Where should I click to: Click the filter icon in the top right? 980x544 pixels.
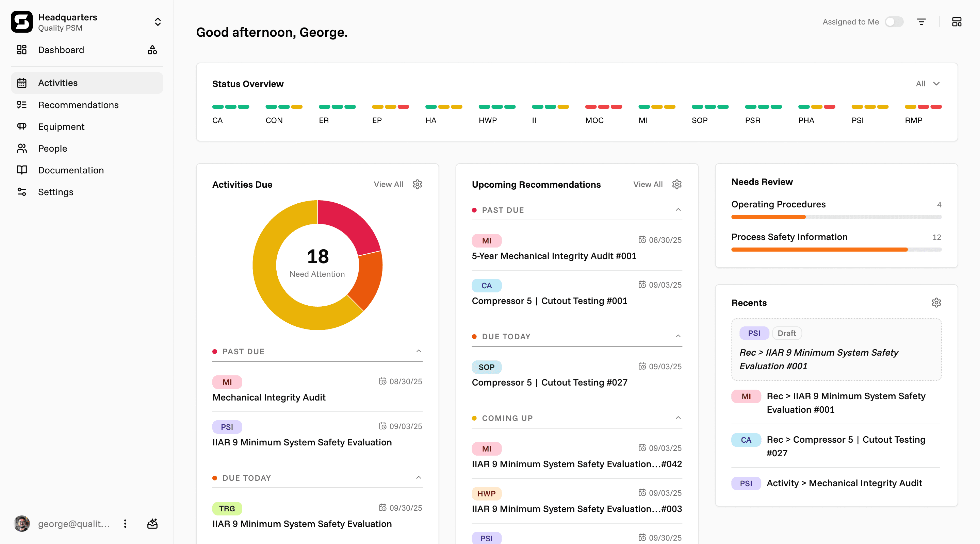click(x=921, y=22)
